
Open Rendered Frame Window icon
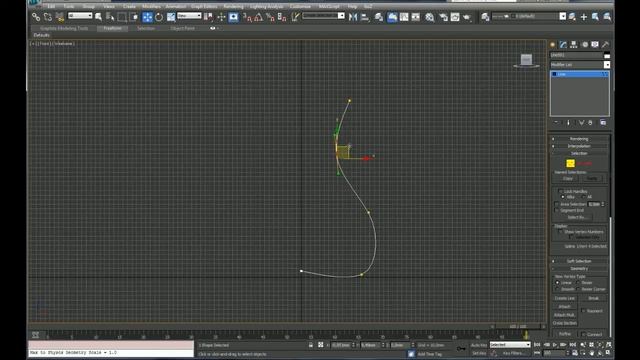[455, 17]
